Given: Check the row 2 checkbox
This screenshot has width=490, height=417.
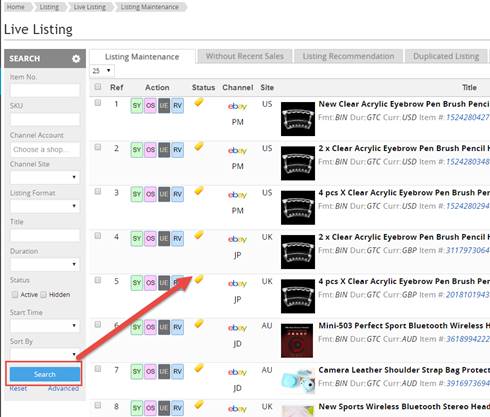Looking at the screenshot, I should tap(98, 147).
